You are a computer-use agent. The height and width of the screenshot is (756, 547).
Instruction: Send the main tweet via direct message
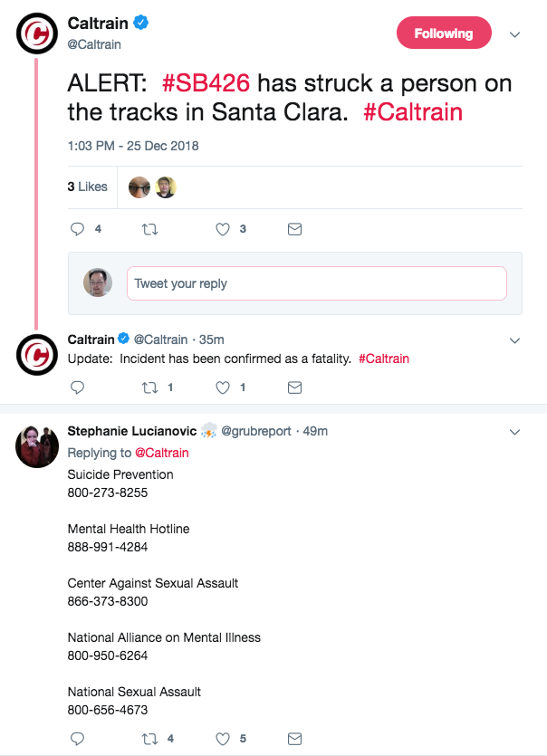294,230
